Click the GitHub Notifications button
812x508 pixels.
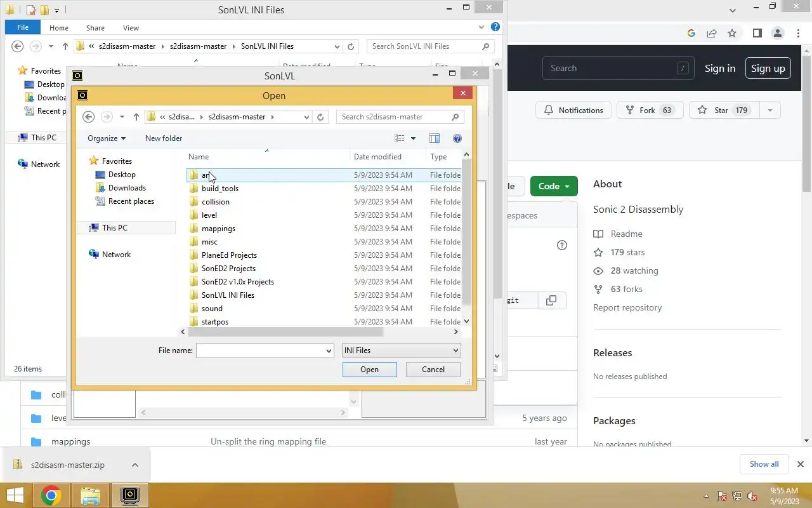[573, 110]
